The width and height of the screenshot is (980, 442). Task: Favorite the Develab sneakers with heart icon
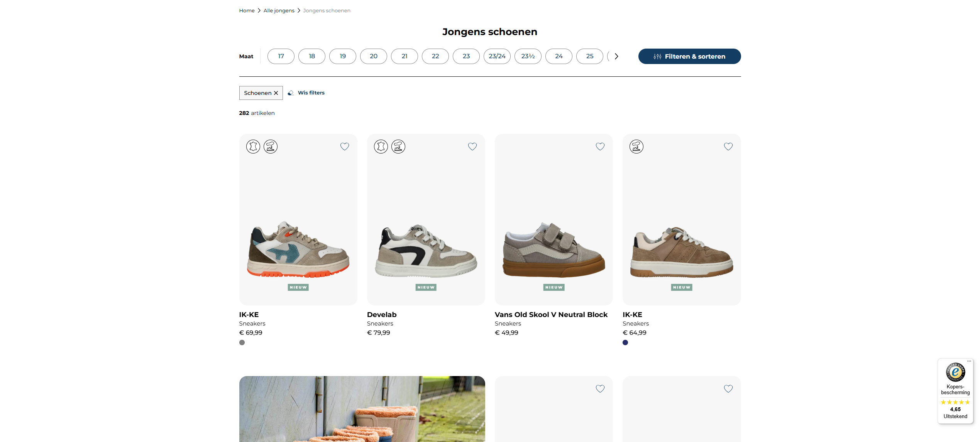472,147
